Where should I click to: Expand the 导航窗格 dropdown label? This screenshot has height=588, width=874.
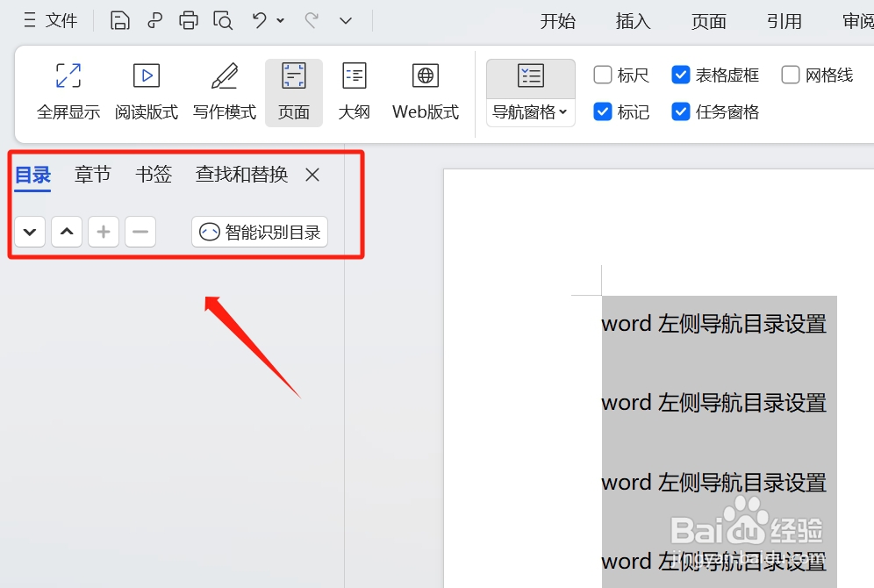(531, 112)
